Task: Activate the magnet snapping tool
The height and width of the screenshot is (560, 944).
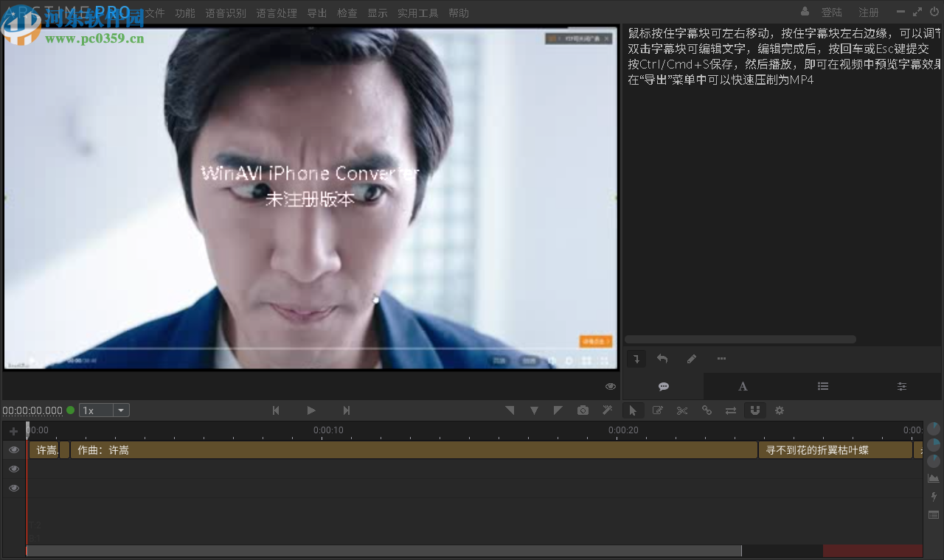Action: point(754,410)
